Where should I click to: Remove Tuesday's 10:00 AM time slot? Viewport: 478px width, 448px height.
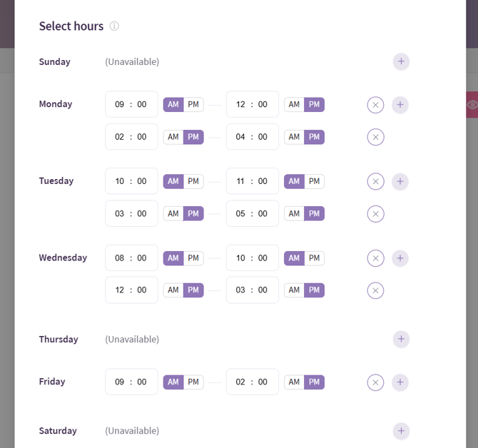(x=375, y=181)
